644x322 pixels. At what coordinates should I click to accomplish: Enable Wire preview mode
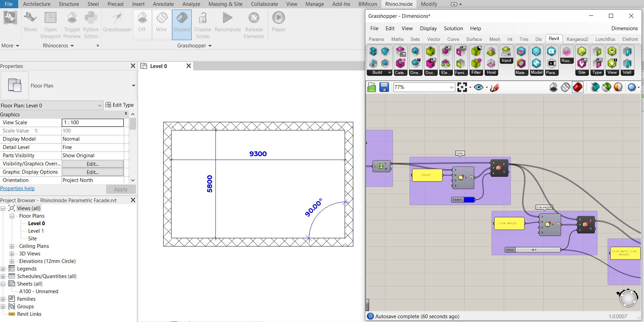tap(161, 24)
